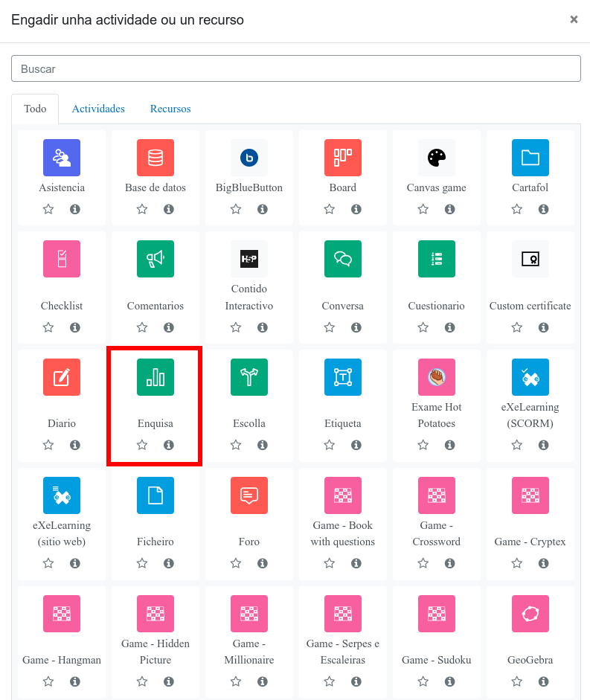
Task: Select the Etiqueta label icon
Action: (343, 376)
